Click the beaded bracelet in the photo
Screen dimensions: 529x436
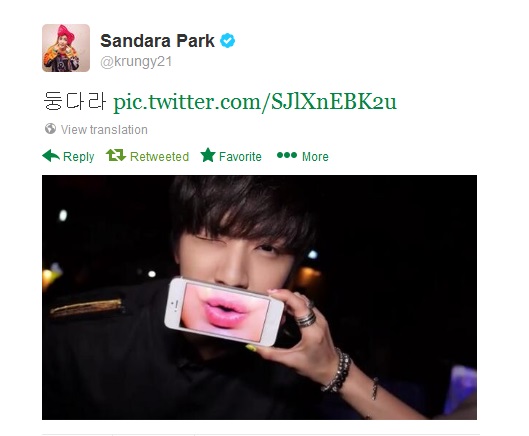pos(338,371)
